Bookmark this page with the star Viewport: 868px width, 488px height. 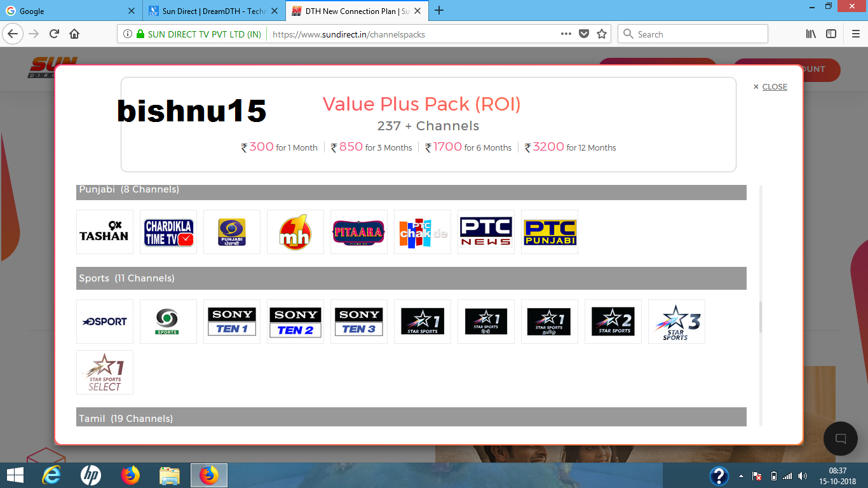602,34
